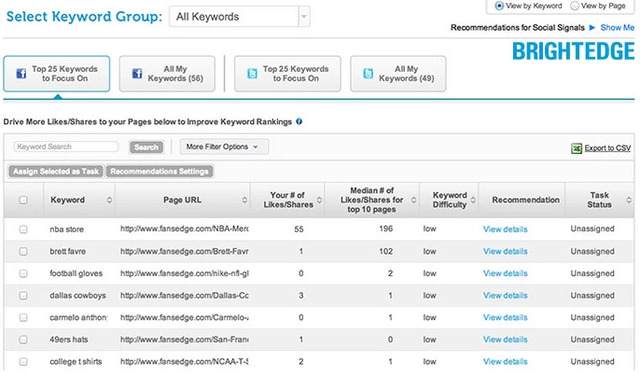The height and width of the screenshot is (375, 640).
Task: Click the 102 median value cell
Action: tap(386, 251)
